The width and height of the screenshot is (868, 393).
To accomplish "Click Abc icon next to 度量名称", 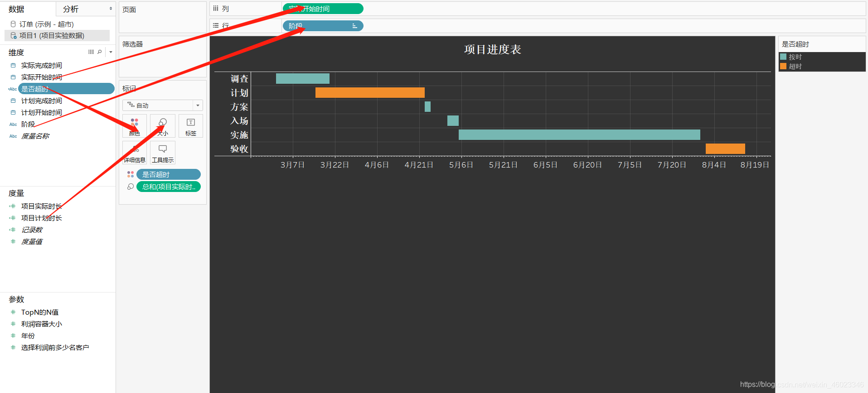I will [13, 136].
